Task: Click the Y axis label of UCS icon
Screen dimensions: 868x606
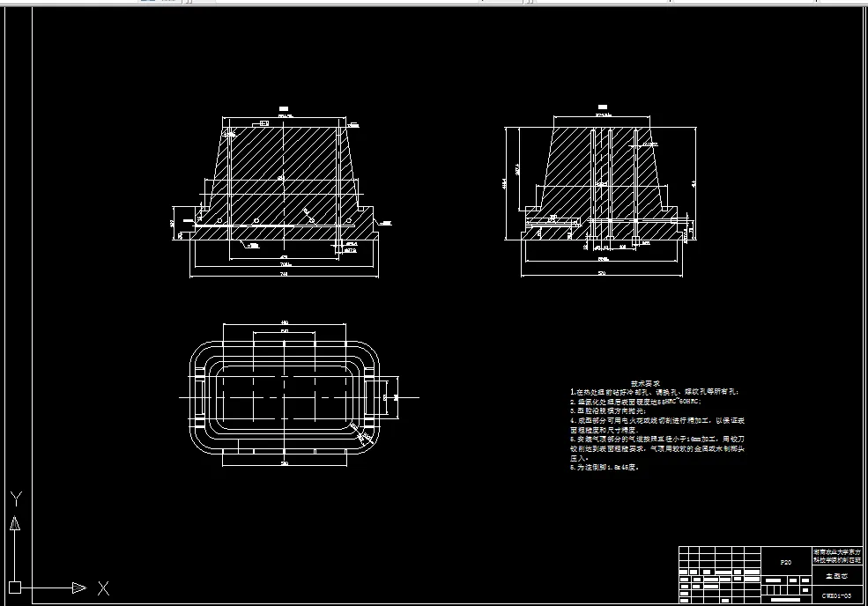Action: (x=16, y=499)
